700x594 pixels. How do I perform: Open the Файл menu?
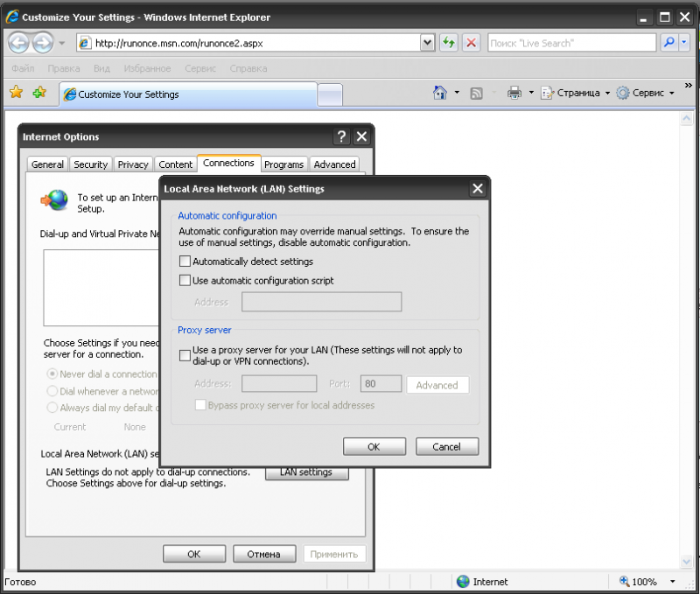click(23, 69)
